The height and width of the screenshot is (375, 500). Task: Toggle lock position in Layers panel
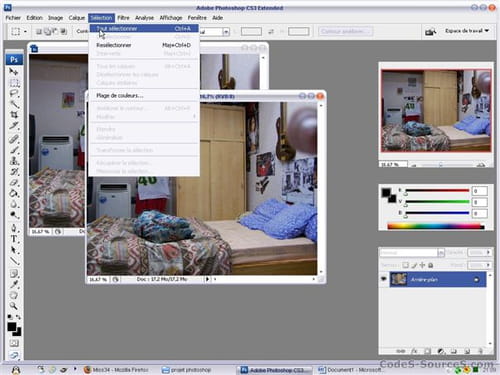422,265
